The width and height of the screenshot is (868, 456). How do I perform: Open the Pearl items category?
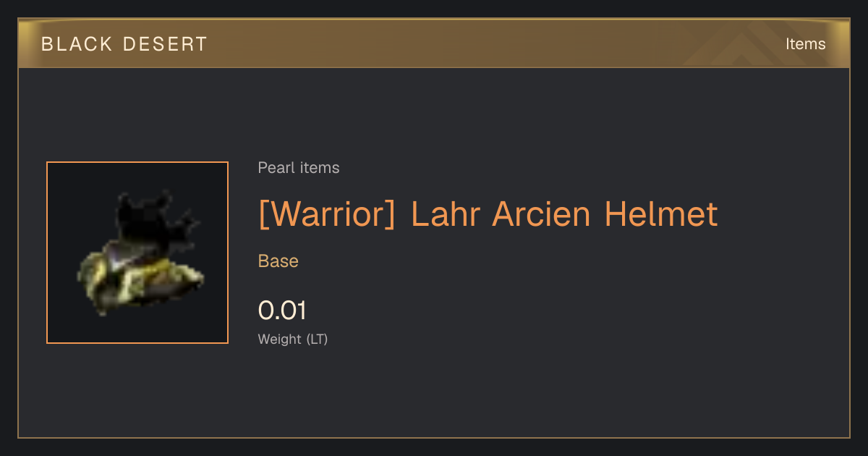click(299, 168)
